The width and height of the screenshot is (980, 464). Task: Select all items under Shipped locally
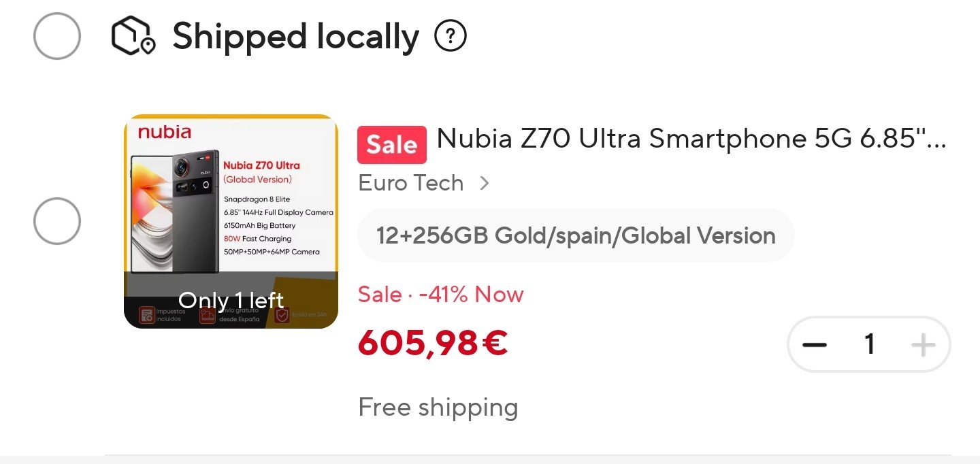point(57,36)
